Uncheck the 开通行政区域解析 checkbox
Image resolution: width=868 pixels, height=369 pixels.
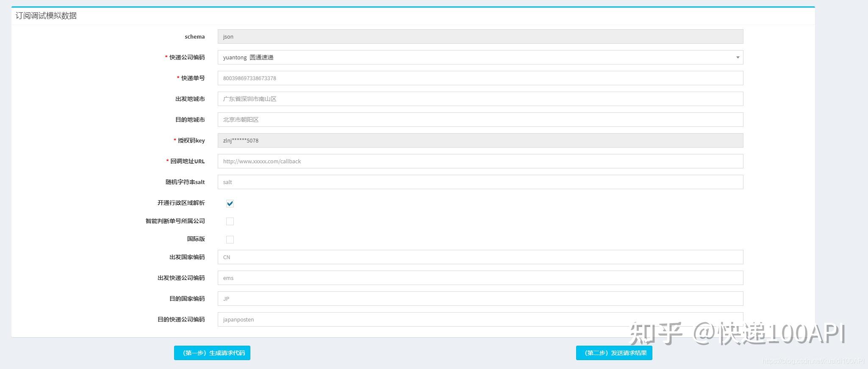click(x=230, y=203)
